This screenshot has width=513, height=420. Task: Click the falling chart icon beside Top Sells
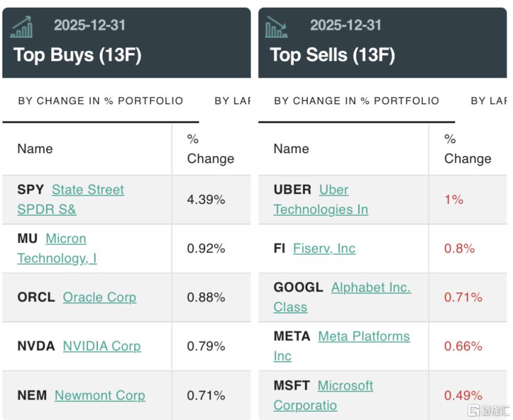click(x=276, y=27)
